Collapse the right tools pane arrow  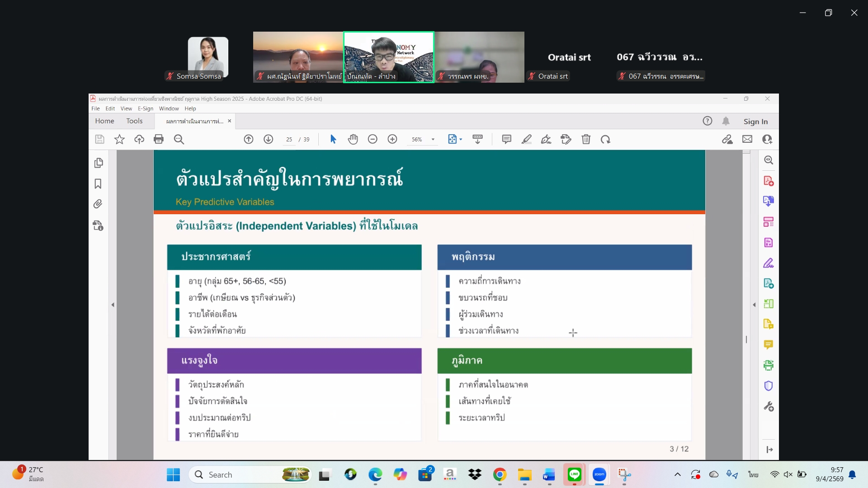click(x=754, y=305)
